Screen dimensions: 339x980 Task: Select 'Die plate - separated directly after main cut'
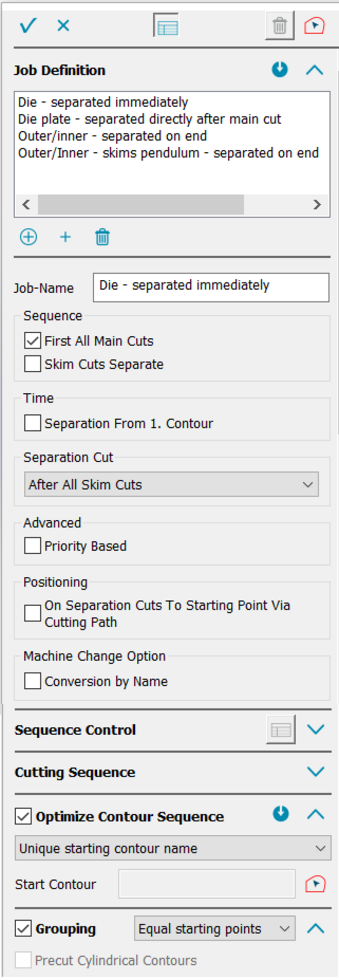149,119
